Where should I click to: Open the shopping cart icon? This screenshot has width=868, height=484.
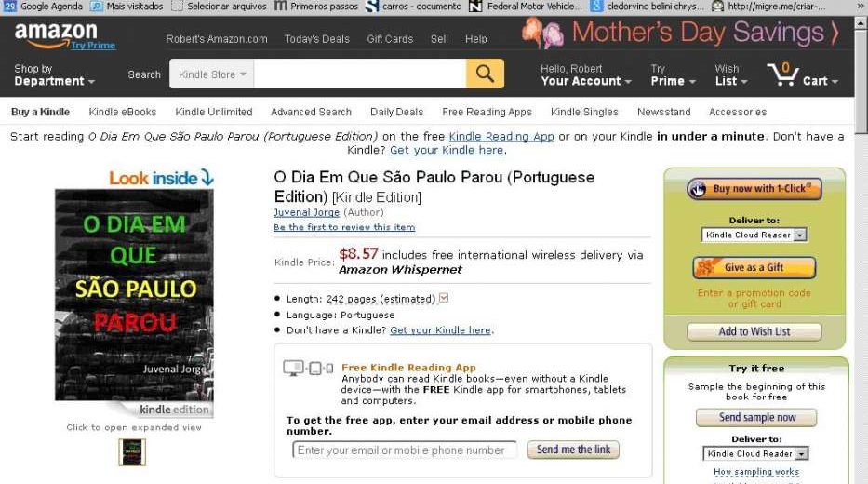(x=782, y=74)
